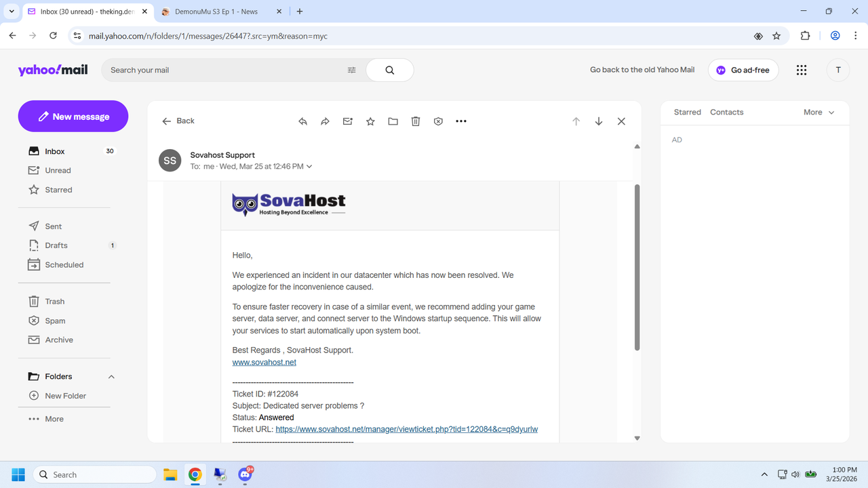Screen dimensions: 868x488
Task: Click the Windows taskbar Search box
Action: pyautogui.click(x=94, y=474)
